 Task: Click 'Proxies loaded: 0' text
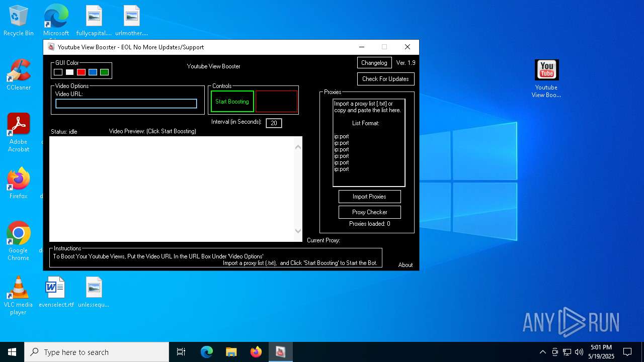pos(370,224)
